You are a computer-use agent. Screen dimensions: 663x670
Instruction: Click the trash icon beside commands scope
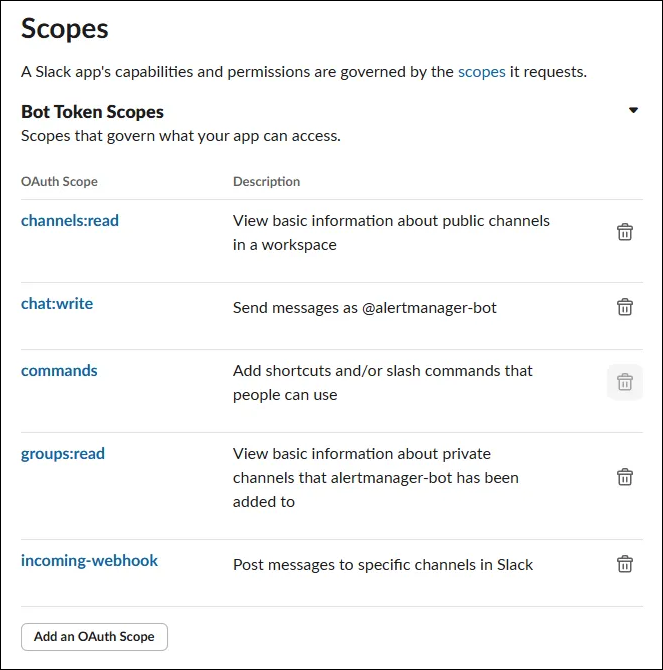pos(624,382)
